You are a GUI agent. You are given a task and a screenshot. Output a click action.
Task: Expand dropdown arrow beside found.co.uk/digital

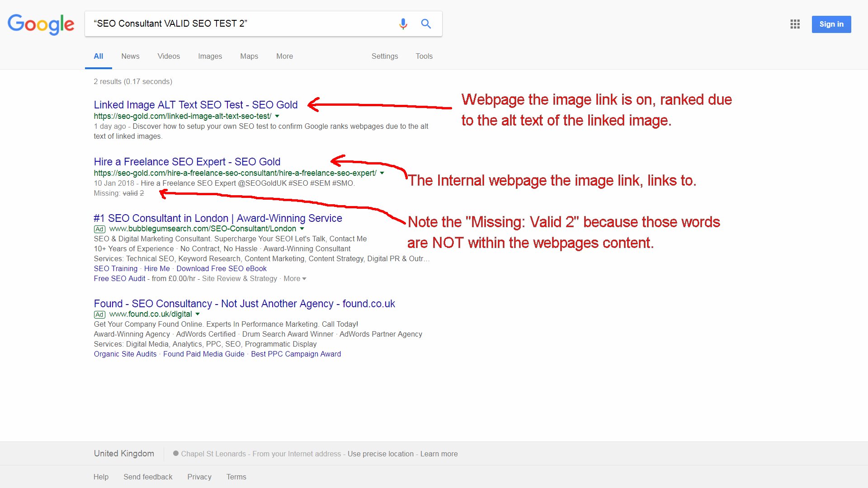pos(198,314)
